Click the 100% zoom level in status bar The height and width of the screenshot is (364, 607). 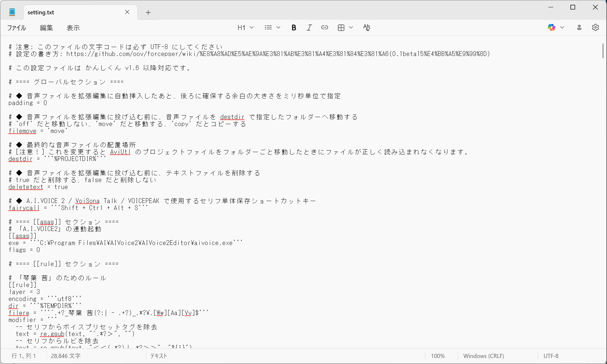438,356
